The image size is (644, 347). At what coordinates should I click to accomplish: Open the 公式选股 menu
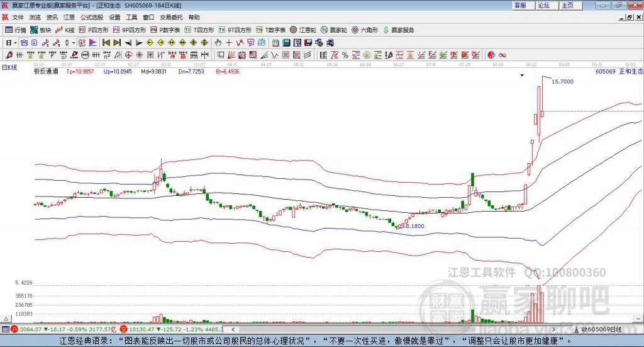(92, 17)
